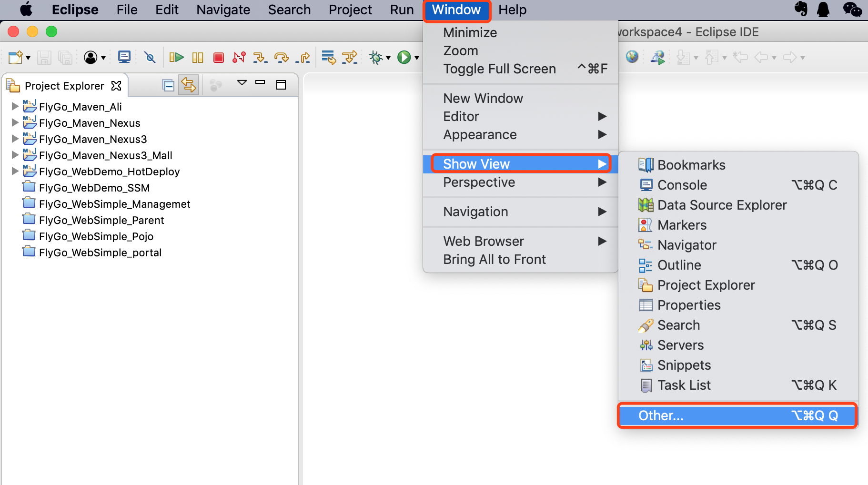The image size is (868, 485).
Task: Show the Data Source Explorer view
Action: 738,205
